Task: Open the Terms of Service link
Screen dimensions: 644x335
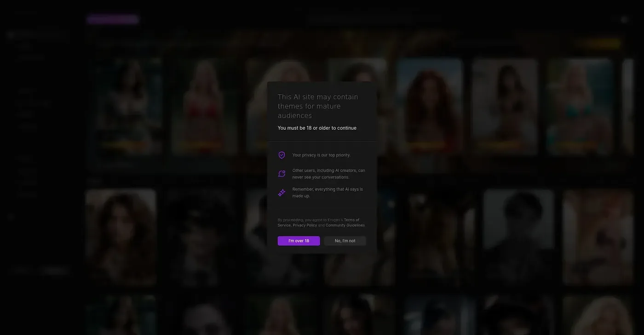Action: [318, 222]
